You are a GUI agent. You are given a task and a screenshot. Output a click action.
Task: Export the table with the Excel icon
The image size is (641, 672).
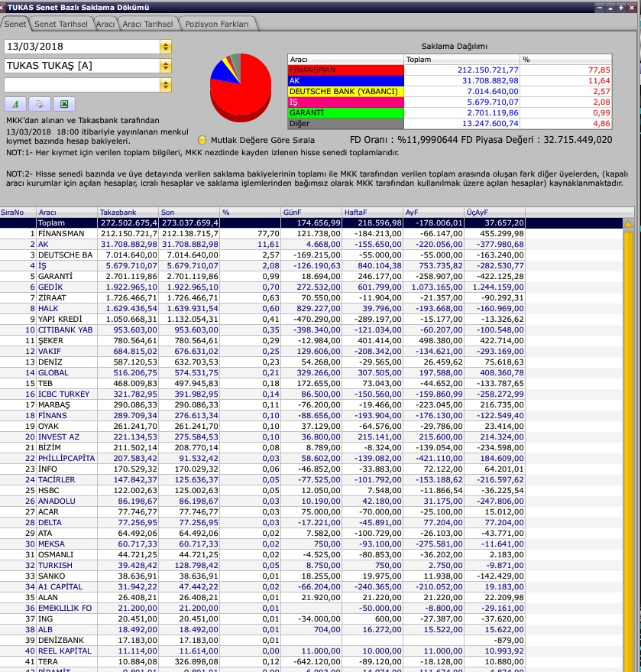64,104
